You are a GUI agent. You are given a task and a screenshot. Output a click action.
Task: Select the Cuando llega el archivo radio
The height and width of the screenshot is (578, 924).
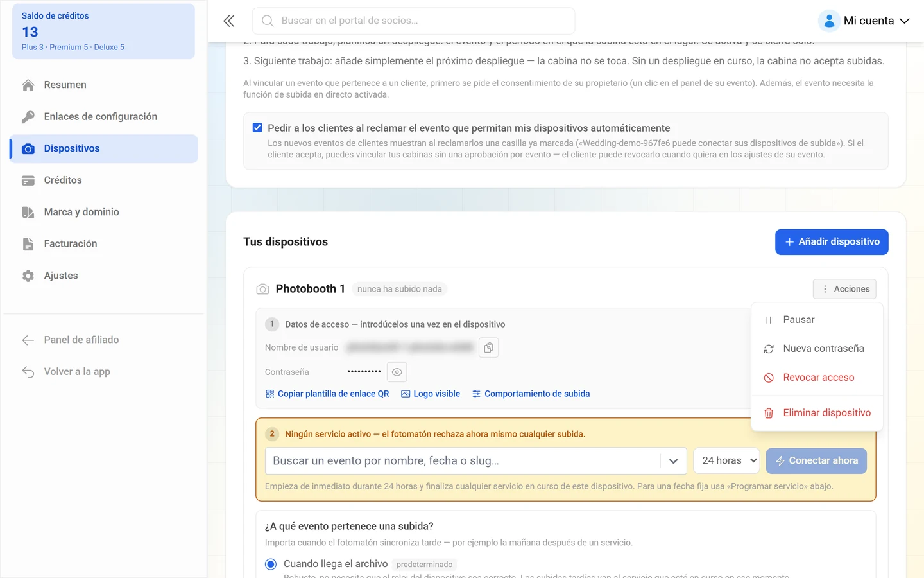point(271,564)
